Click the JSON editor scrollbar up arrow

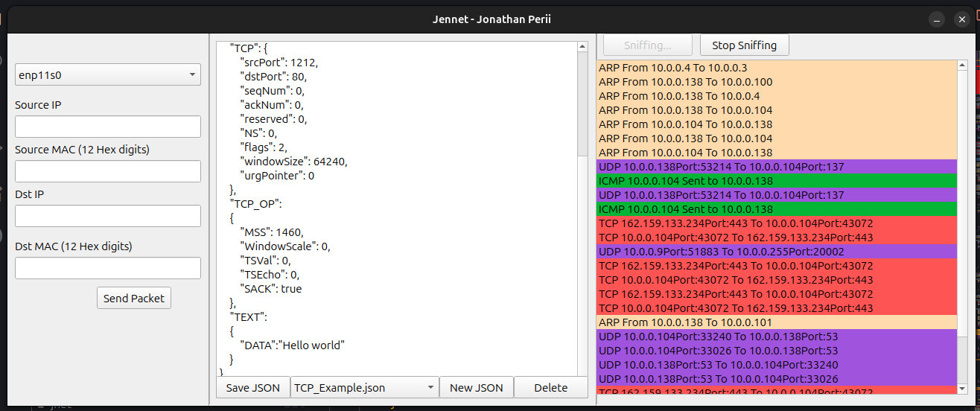click(x=582, y=47)
